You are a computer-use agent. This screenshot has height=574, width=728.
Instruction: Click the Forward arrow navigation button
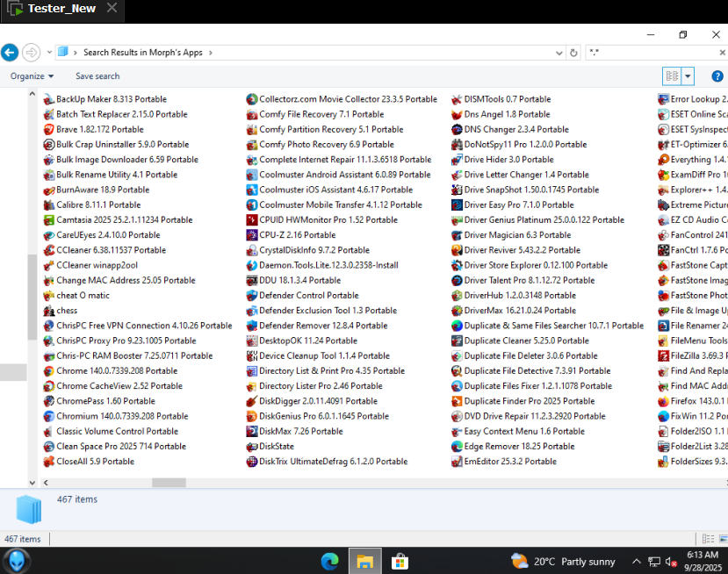pyautogui.click(x=31, y=53)
